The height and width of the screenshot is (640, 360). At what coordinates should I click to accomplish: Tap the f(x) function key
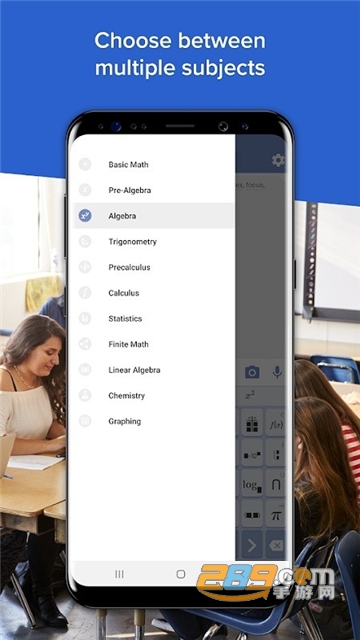[276, 424]
